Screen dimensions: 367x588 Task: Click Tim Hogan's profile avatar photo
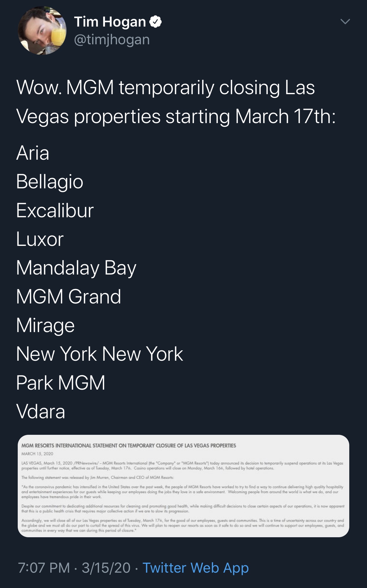pos(42,31)
